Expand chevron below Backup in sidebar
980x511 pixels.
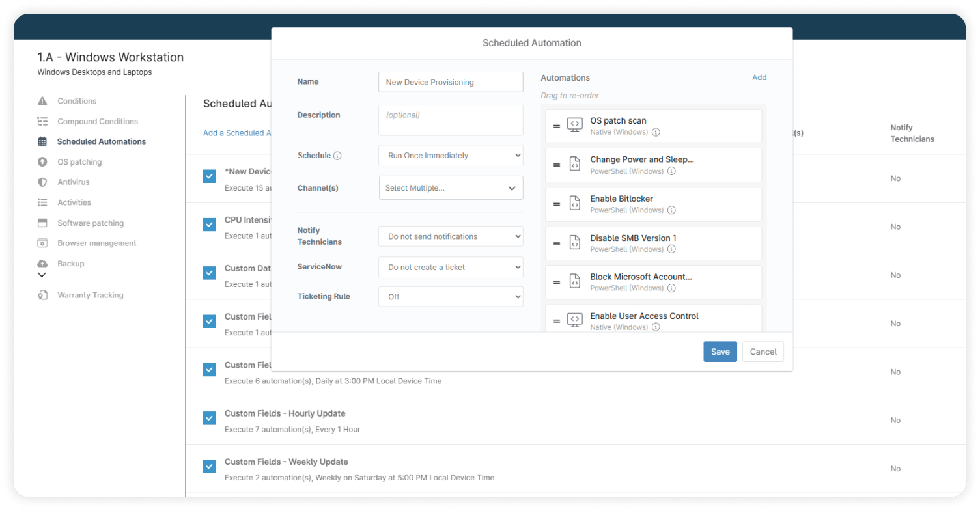click(42, 275)
